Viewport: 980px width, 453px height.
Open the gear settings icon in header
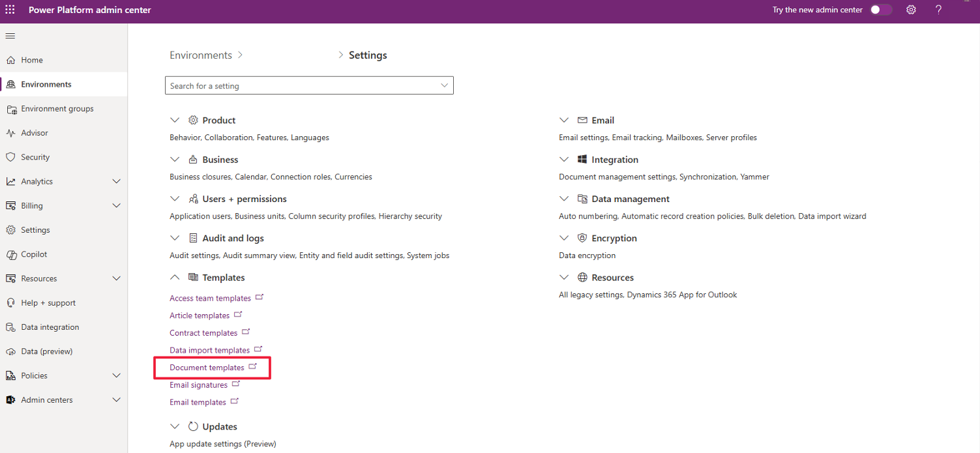(x=912, y=10)
